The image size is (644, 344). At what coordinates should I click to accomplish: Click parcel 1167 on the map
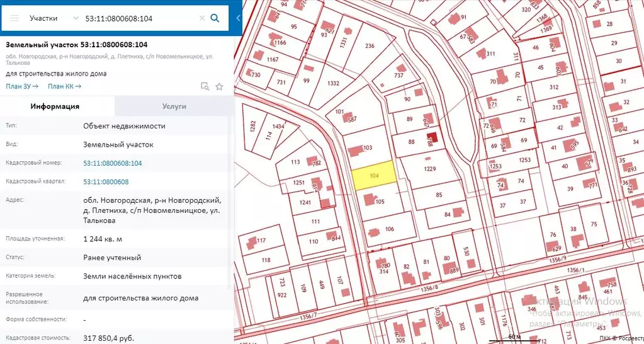click(x=273, y=60)
